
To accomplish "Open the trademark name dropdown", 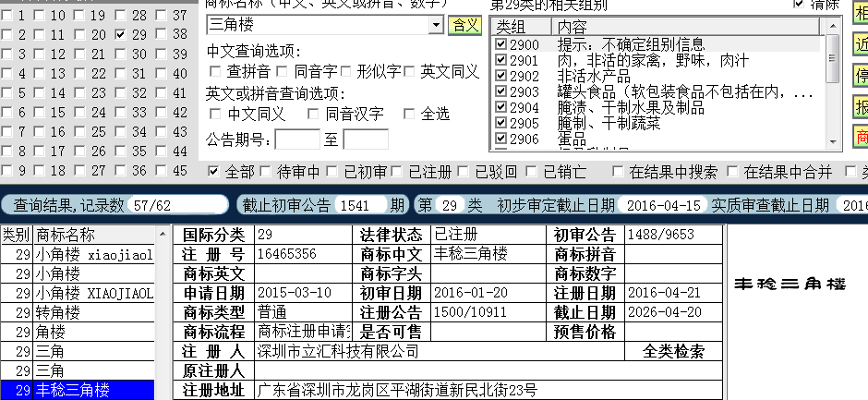I will (436, 25).
